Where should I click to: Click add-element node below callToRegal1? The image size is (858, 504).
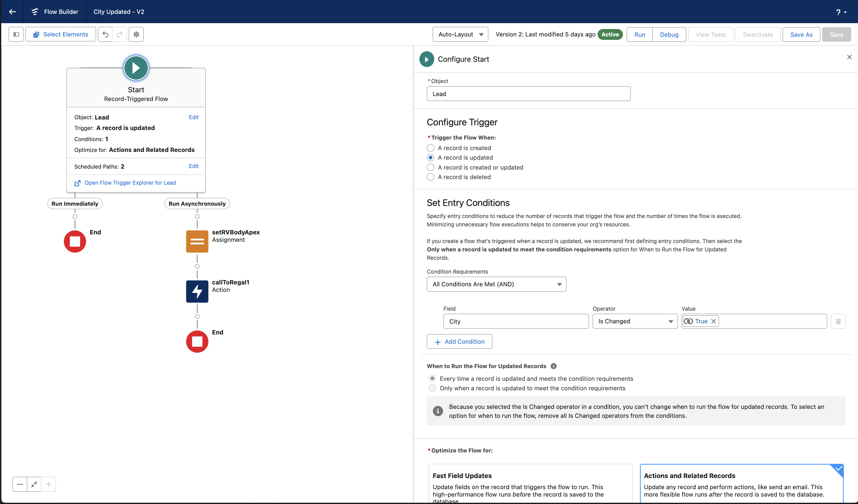(197, 317)
